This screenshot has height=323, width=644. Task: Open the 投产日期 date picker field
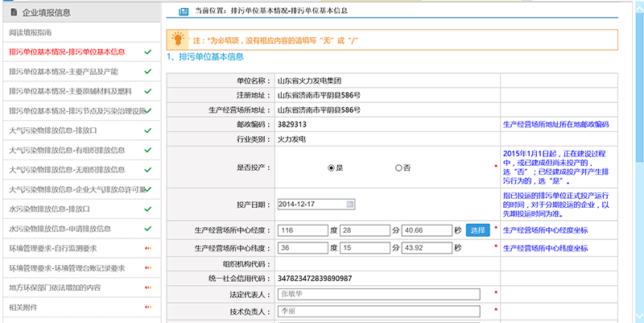[311, 204]
